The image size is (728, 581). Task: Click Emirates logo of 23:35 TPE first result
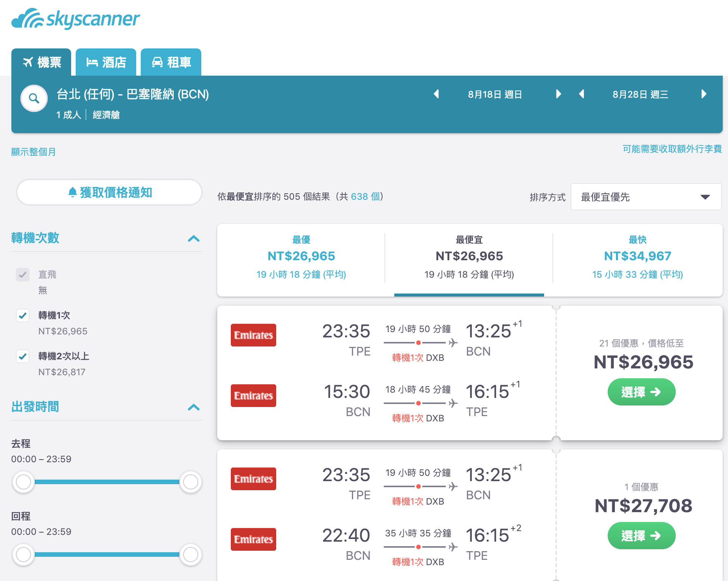(254, 335)
